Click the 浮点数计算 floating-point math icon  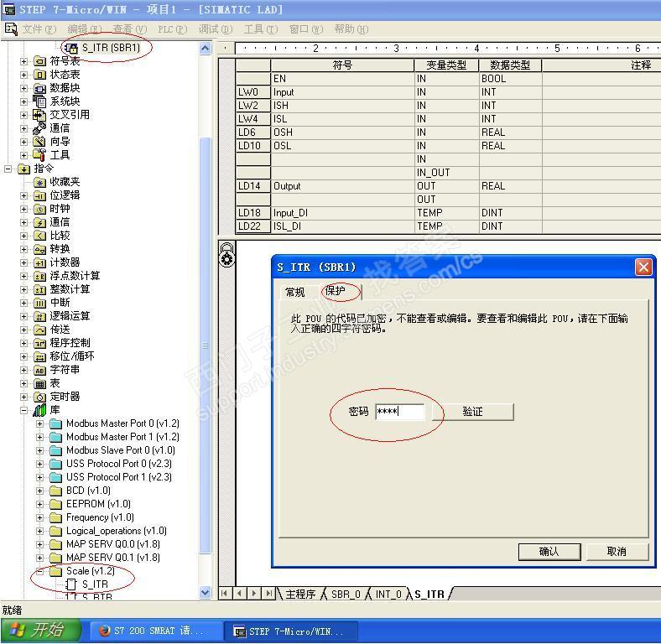(x=39, y=276)
